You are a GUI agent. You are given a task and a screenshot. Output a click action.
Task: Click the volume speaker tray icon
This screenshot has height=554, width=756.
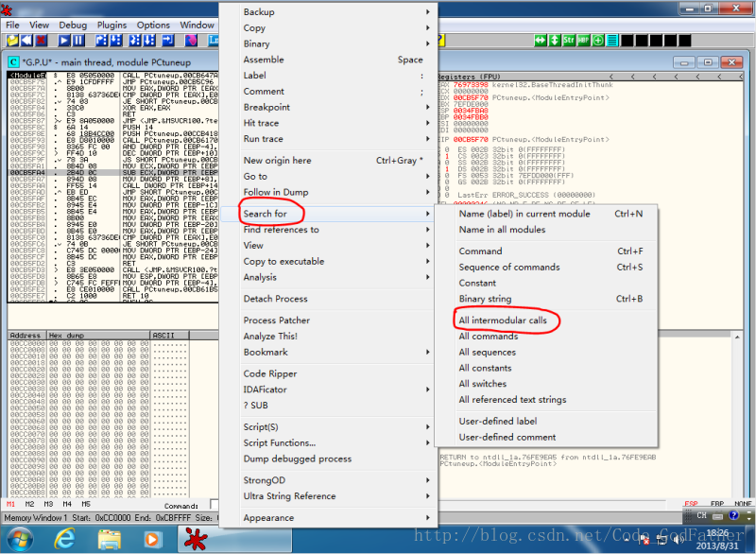tap(679, 540)
